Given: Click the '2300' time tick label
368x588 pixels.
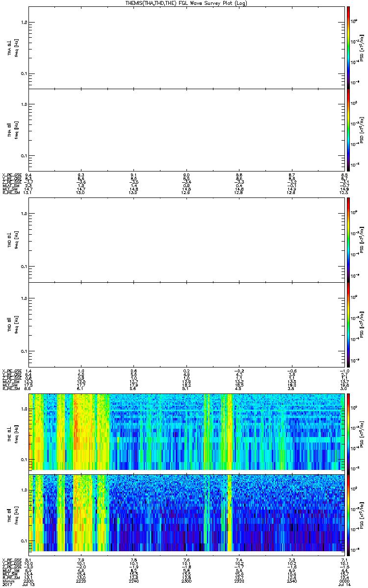Looking at the screenshot, I should coord(186,580).
